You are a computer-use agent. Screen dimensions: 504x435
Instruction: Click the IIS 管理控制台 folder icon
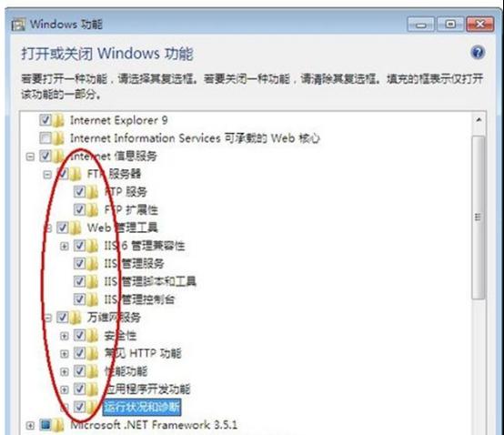pos(93,299)
